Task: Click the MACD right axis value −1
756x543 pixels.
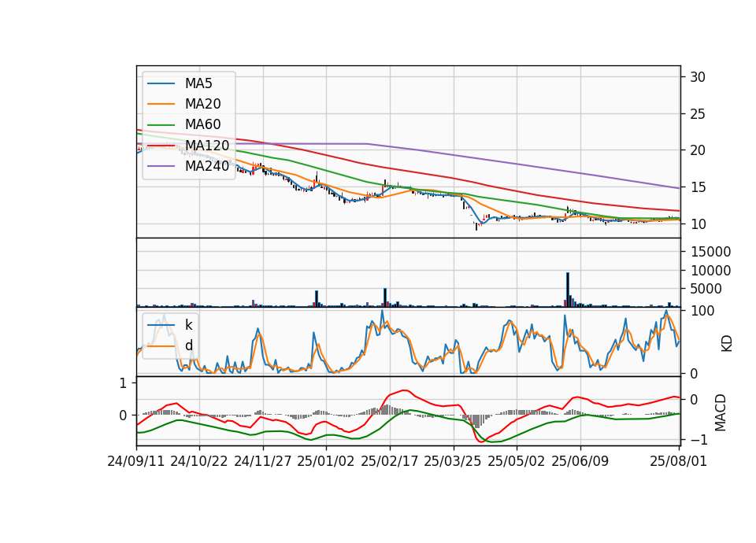Action: point(699,440)
